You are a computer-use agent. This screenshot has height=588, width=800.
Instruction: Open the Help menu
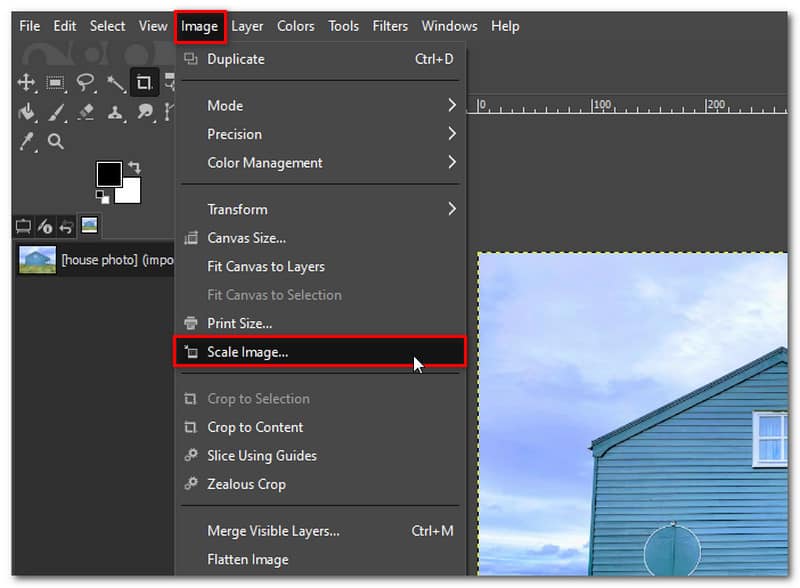point(505,26)
